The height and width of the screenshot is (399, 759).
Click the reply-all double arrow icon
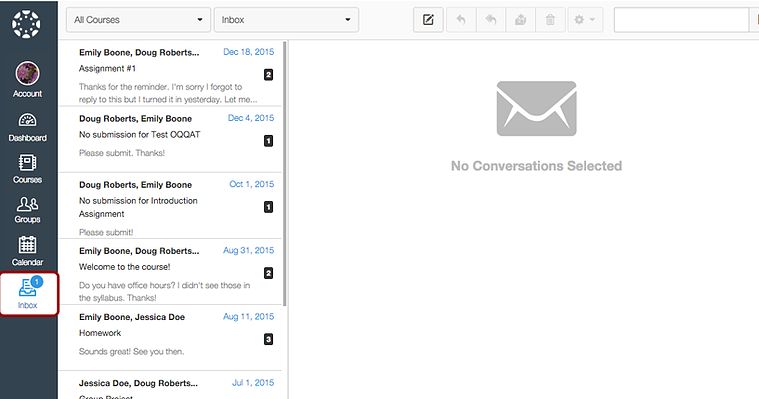click(x=491, y=20)
